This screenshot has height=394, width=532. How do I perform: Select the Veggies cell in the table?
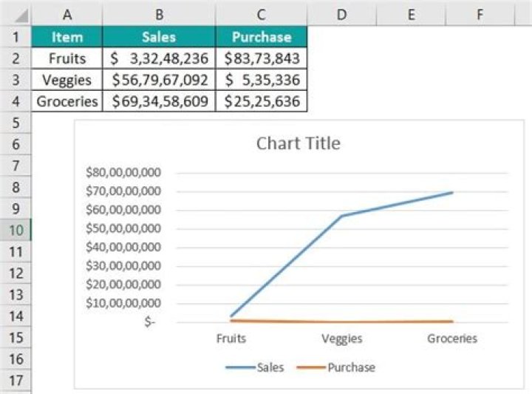(66, 80)
